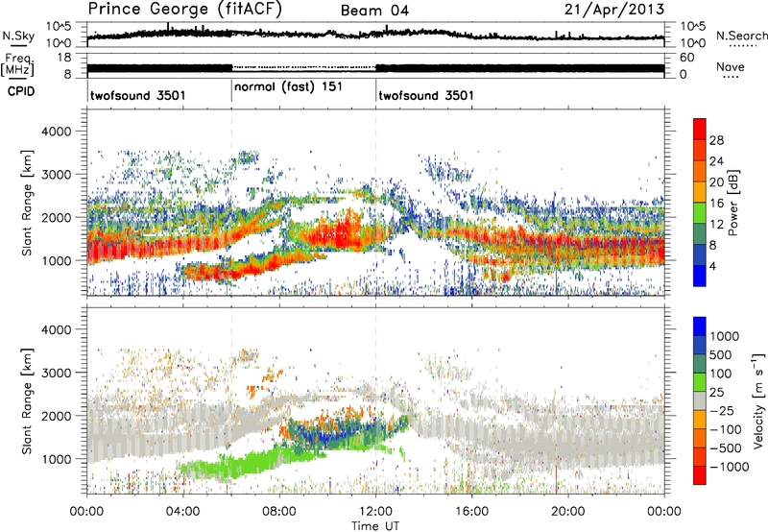Click the '18' frequency axis tick label
768x532 pixels.
point(64,58)
